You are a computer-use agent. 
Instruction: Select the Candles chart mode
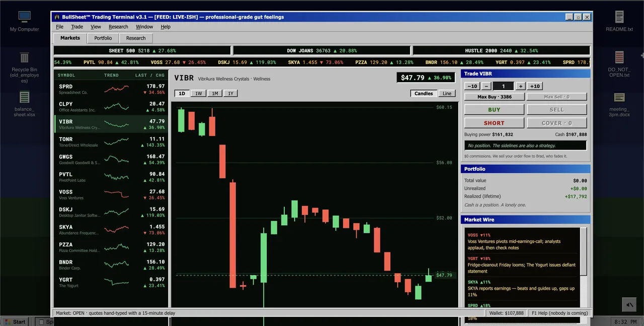[424, 93]
